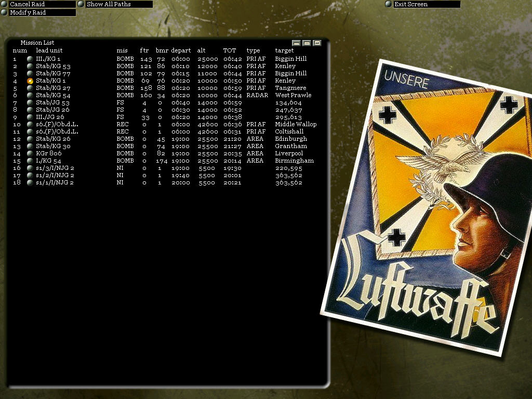Click first Mission List window size button
532x399 pixels.
[296, 43]
